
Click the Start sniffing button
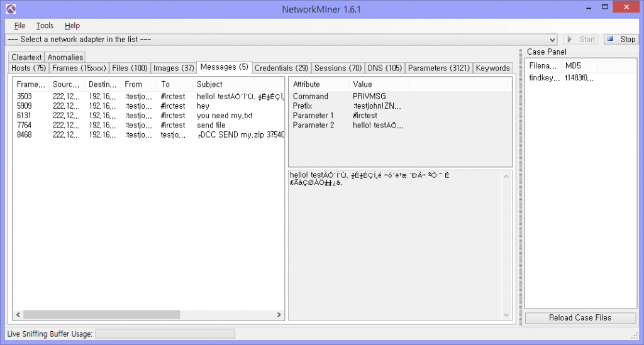[580, 40]
